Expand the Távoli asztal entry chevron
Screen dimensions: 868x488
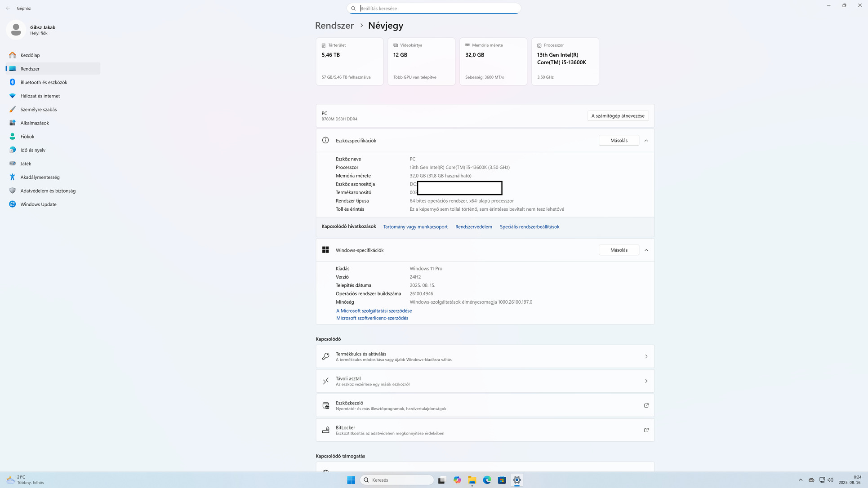tap(646, 381)
